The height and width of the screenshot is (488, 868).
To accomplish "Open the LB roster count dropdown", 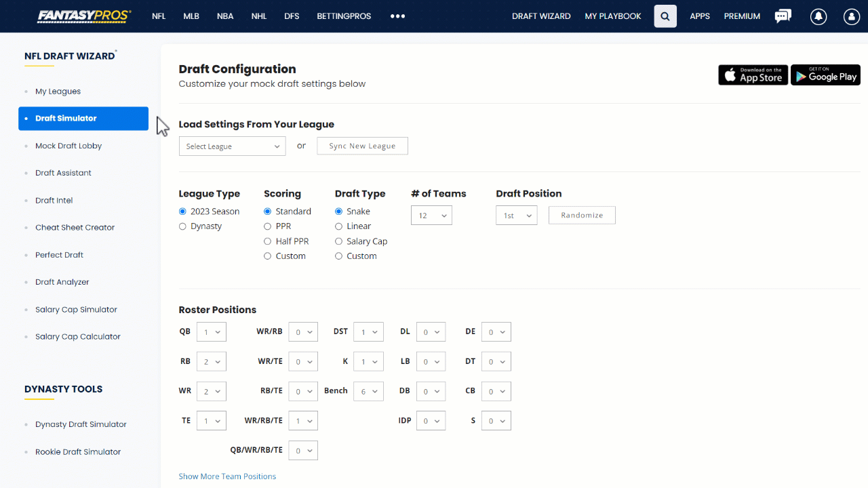I will (x=431, y=362).
